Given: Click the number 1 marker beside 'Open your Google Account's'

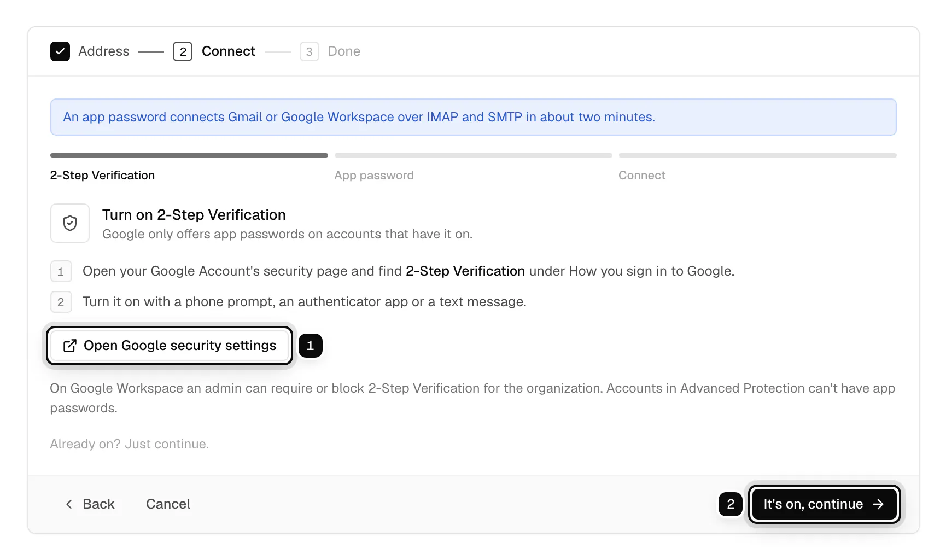Looking at the screenshot, I should pos(61,271).
